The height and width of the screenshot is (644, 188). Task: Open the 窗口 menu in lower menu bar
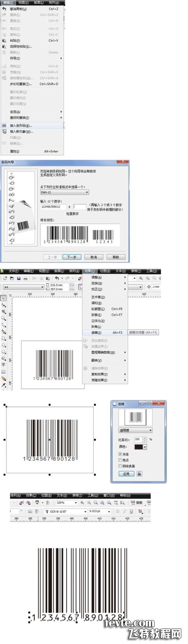pyautogui.click(x=109, y=495)
